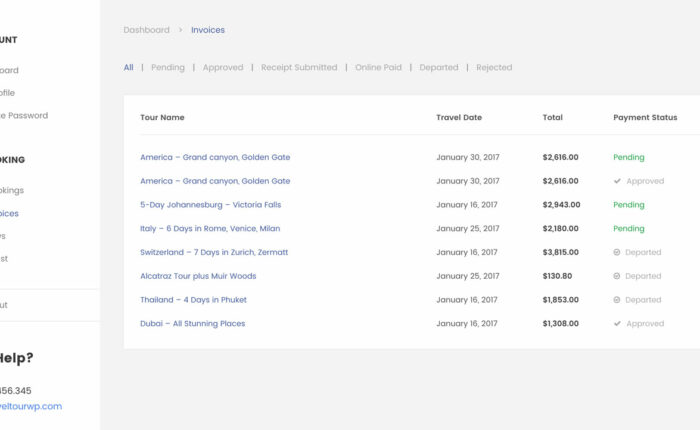Show the Rejected invoices tab
700x430 pixels.
point(494,68)
